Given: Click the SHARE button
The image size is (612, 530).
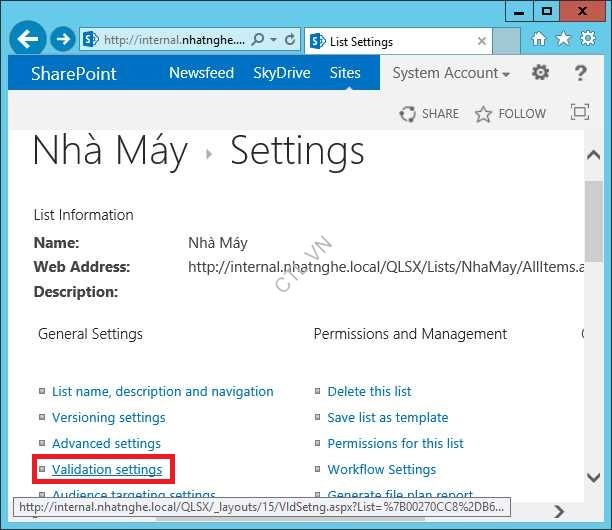Looking at the screenshot, I should tap(429, 114).
